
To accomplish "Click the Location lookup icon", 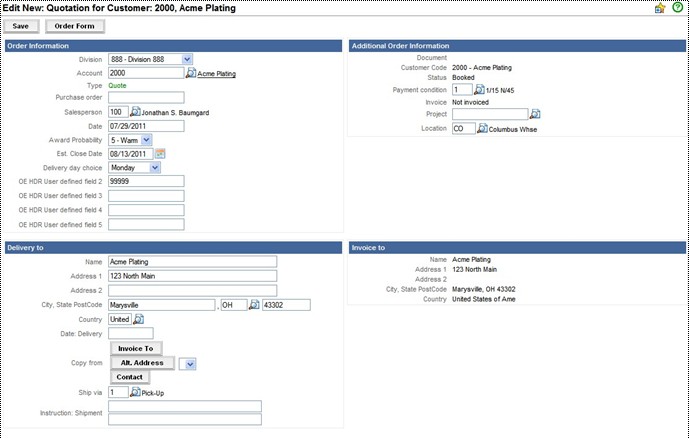I will click(x=483, y=129).
